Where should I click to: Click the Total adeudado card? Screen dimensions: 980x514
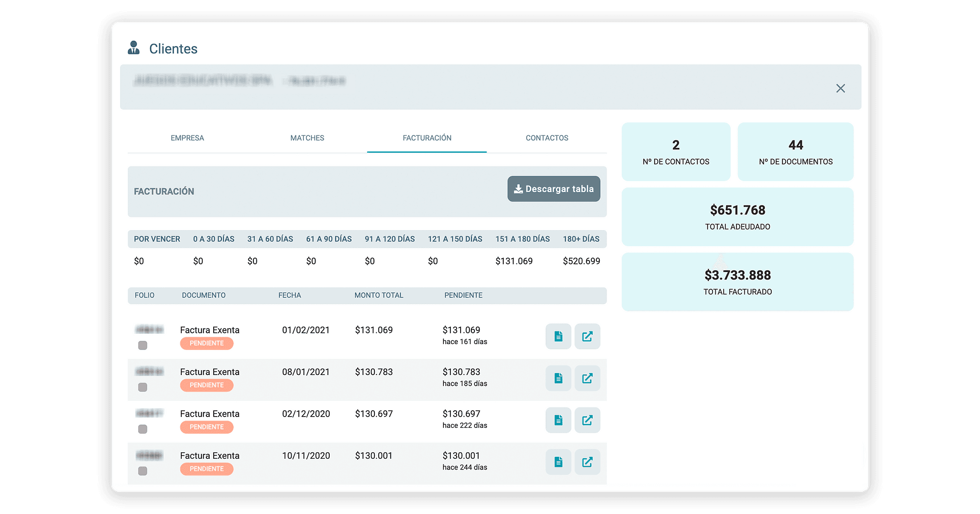click(737, 217)
